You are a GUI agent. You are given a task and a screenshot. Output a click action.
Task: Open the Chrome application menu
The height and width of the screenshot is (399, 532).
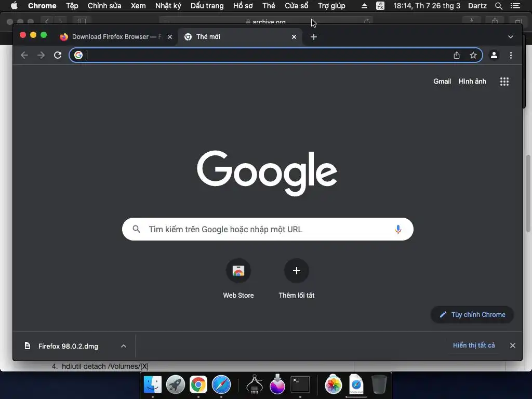click(42, 6)
